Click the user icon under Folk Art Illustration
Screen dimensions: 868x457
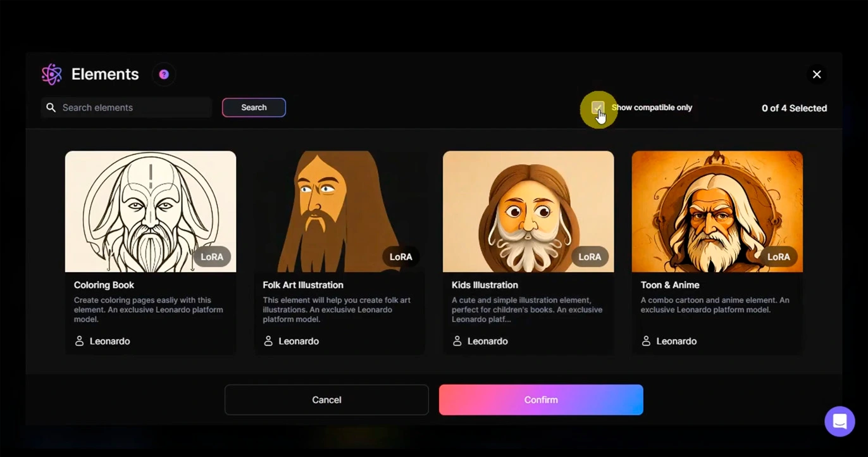(x=268, y=341)
